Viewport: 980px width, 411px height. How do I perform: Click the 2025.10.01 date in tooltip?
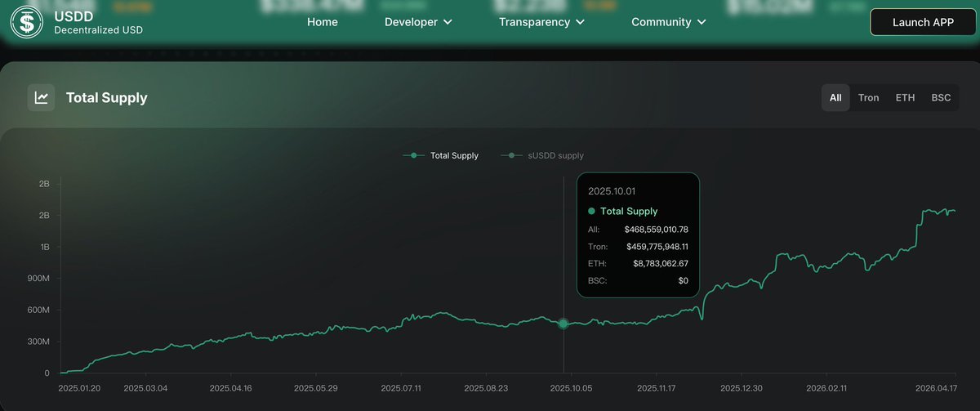(612, 191)
